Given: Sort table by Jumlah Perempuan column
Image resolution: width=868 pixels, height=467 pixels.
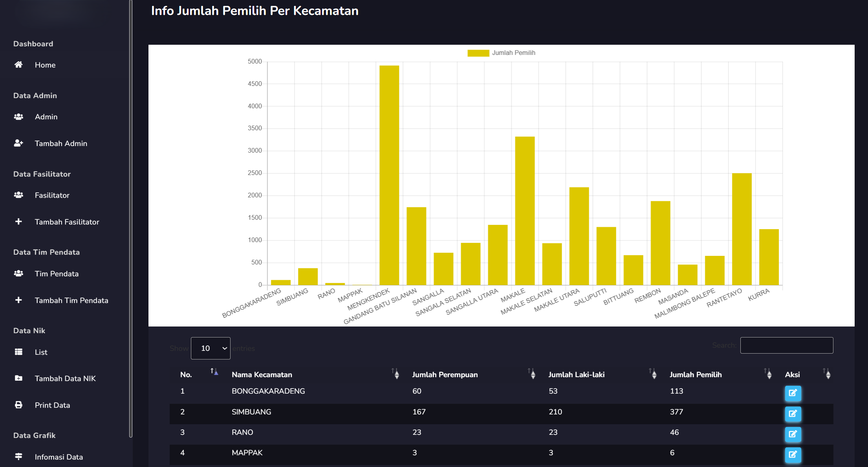Looking at the screenshot, I should 445,374.
